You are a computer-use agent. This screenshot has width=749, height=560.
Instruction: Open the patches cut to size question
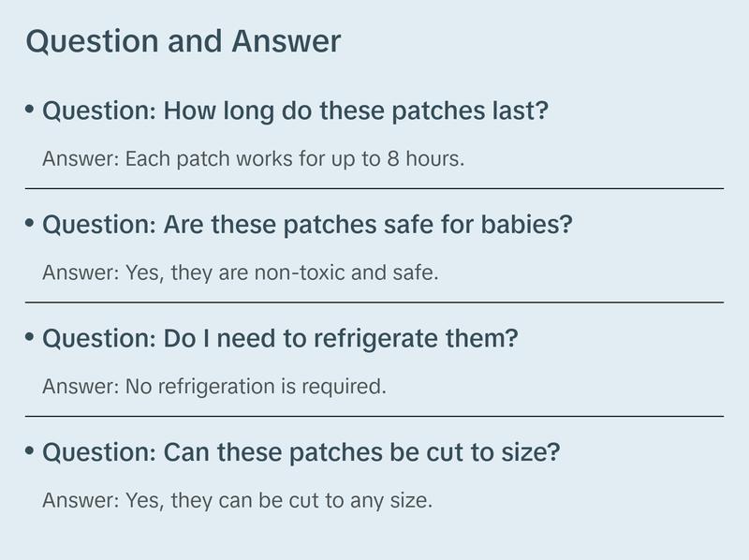[x=301, y=453]
